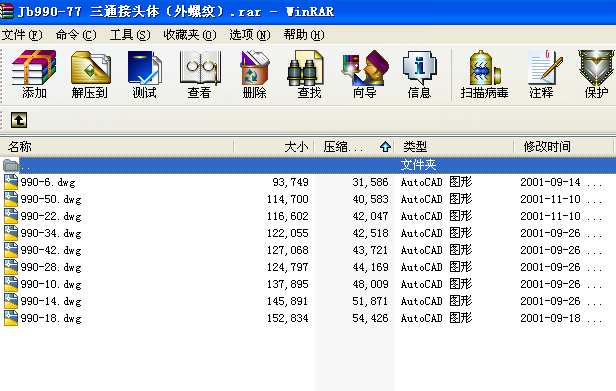
Task: Select file name 990-22.dwg
Action: [x=51, y=216]
